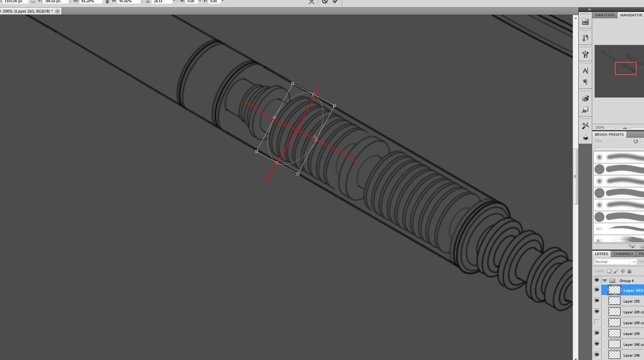This screenshot has width=644, height=360.
Task: Switch to the Swatches tab
Action: coord(604,15)
